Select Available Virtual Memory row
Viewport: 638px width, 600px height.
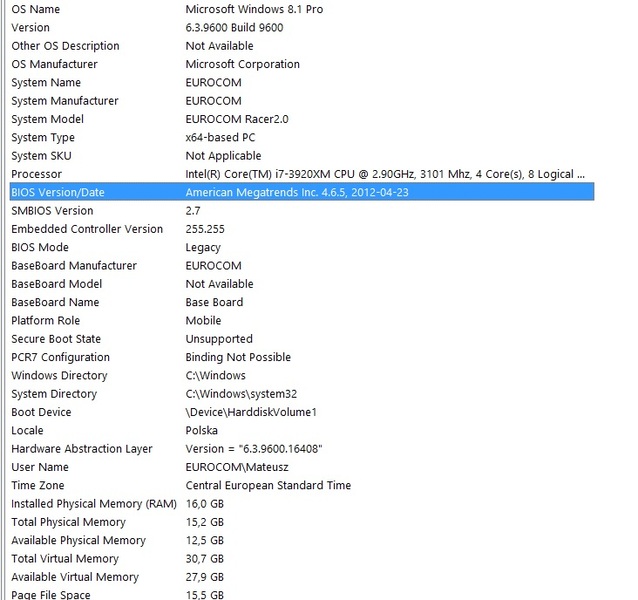tap(302, 576)
